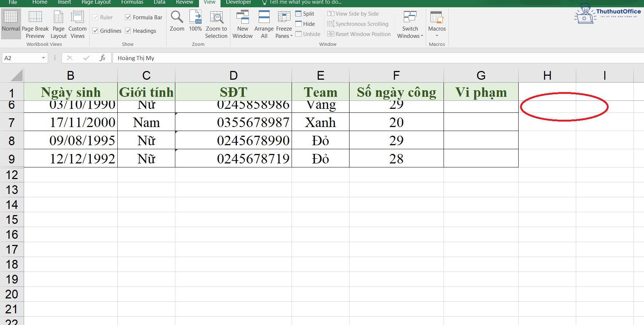Screen dimensions: 644x325
Task: Select cell with phone 0355678987
Action: point(234,122)
